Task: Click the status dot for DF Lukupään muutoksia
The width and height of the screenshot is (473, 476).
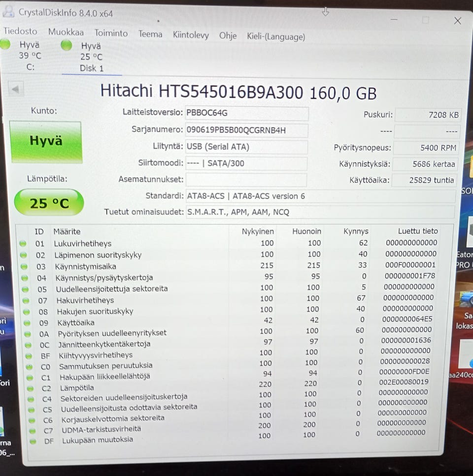Action: [x=33, y=442]
